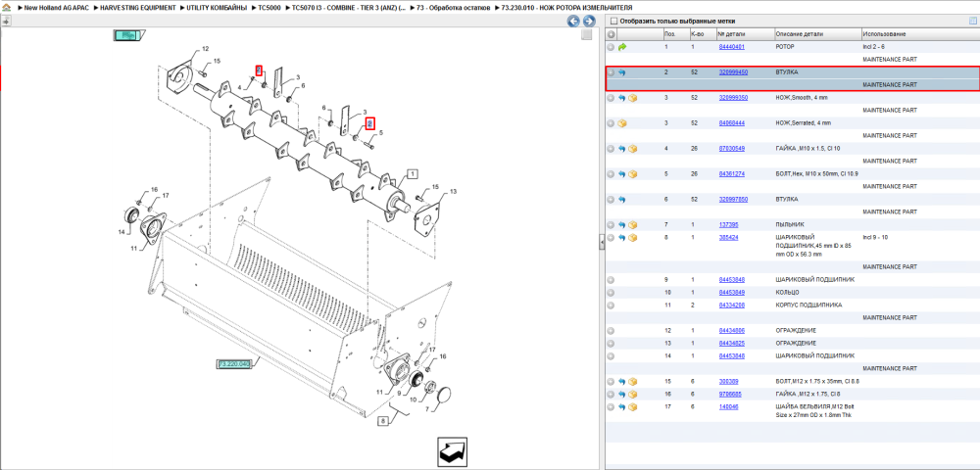
Task: Click the large arrow-box icon below the diagram
Action: (452, 452)
